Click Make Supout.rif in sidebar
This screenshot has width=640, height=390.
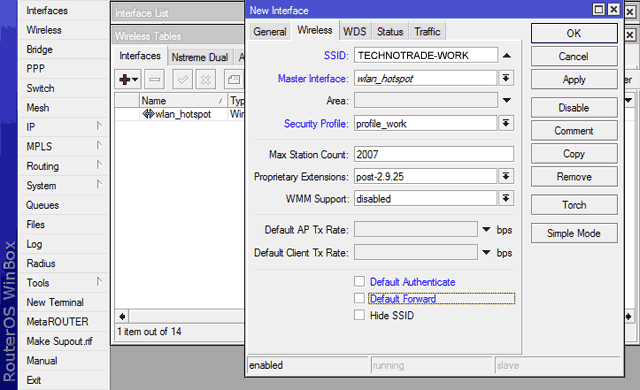63,341
